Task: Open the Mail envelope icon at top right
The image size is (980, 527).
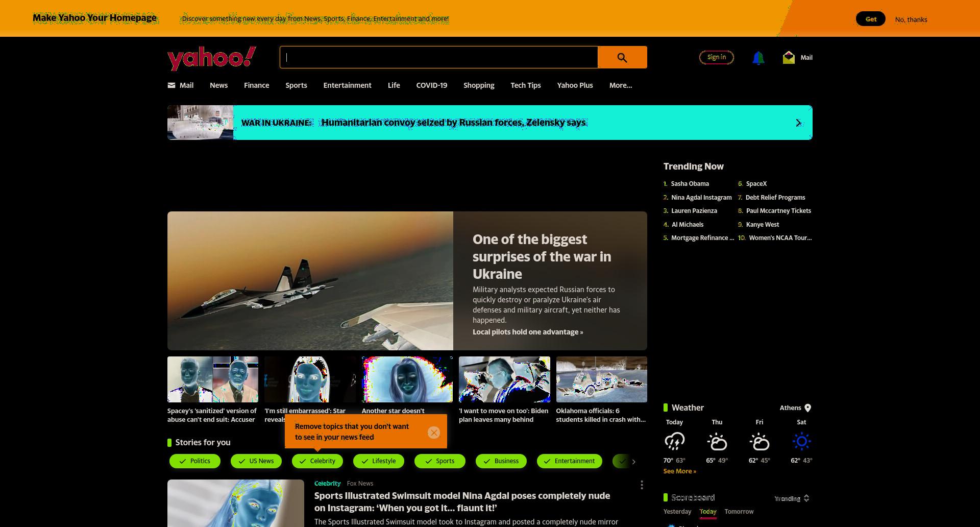Action: pyautogui.click(x=789, y=57)
